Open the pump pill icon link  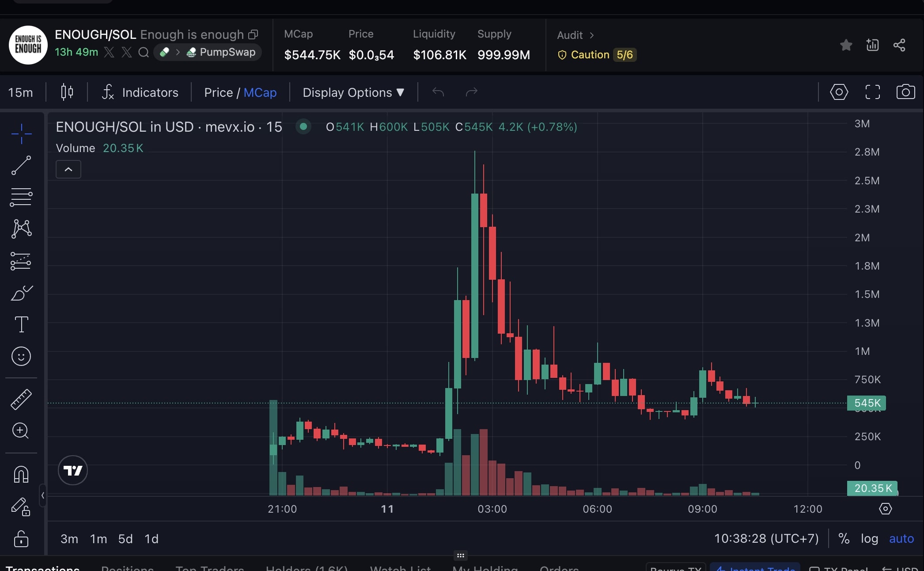pyautogui.click(x=165, y=52)
